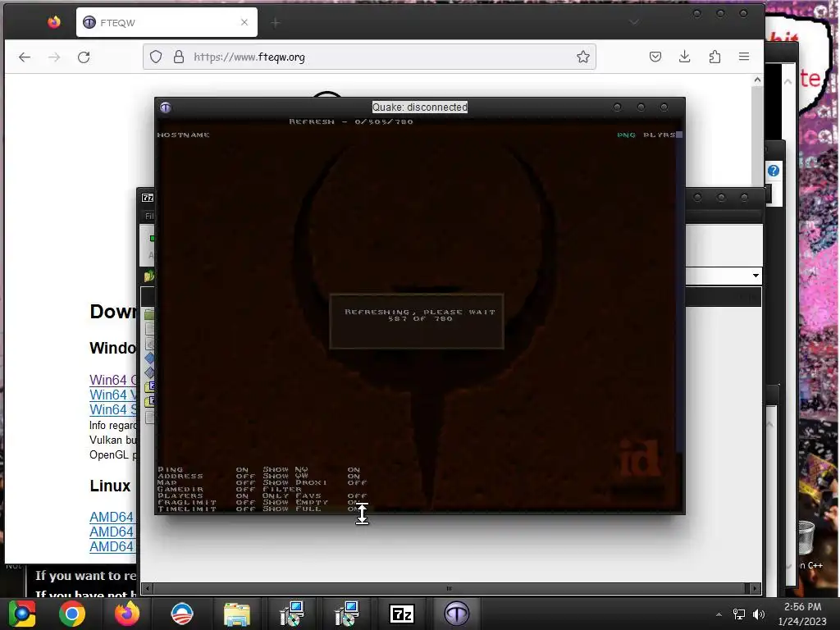Toggle Show Proxi servers option

coord(315,482)
